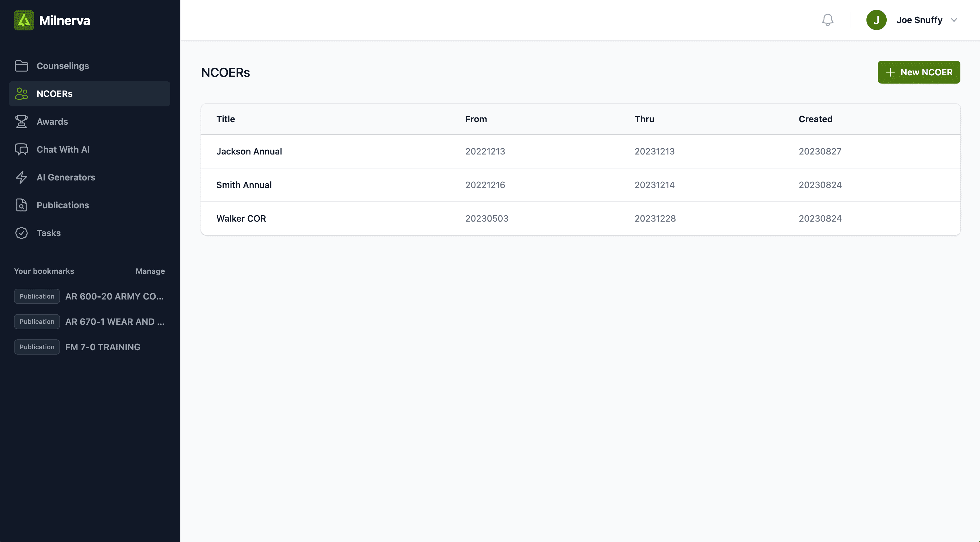980x542 pixels.
Task: Open the New NCOER button
Action: click(x=919, y=72)
